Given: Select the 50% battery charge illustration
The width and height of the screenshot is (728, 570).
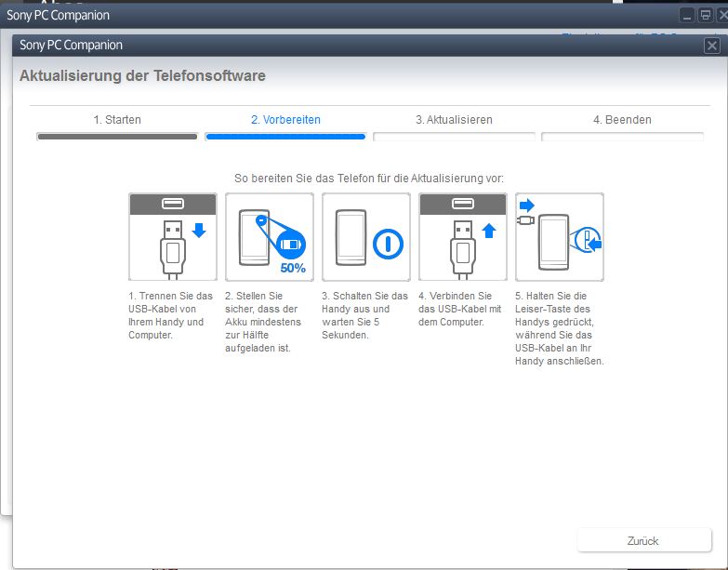Looking at the screenshot, I should (270, 237).
